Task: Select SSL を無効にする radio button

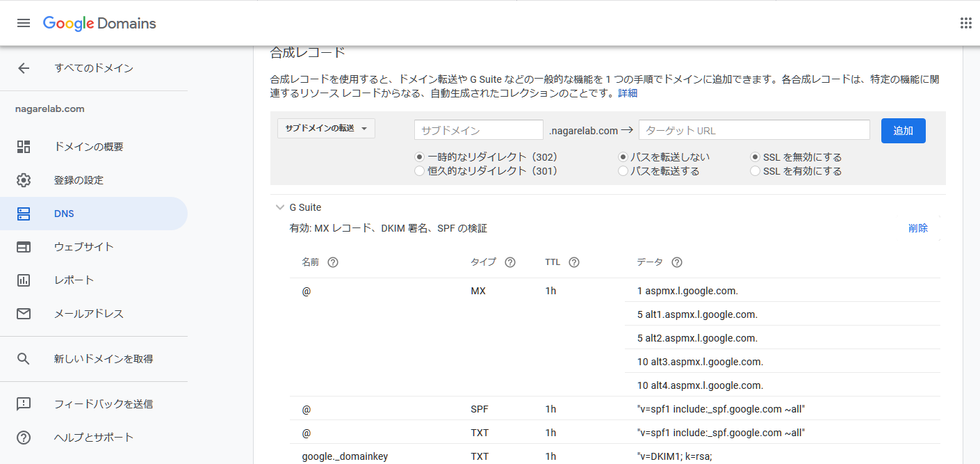Action: click(755, 157)
